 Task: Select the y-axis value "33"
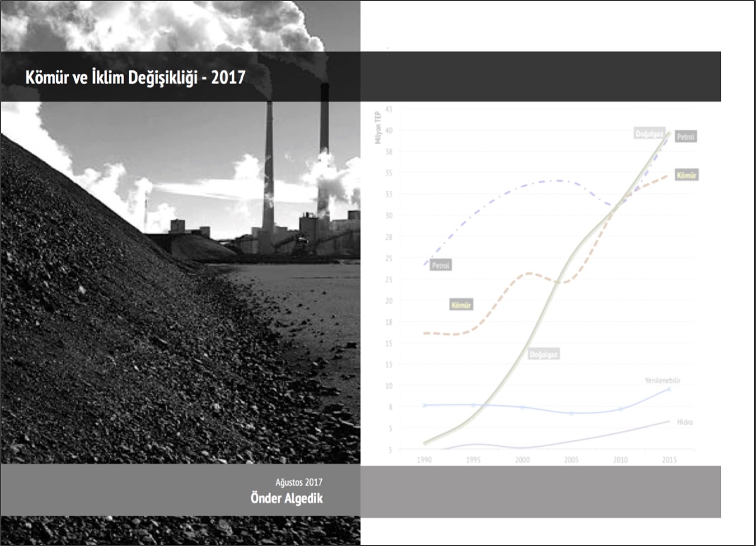pos(389,194)
